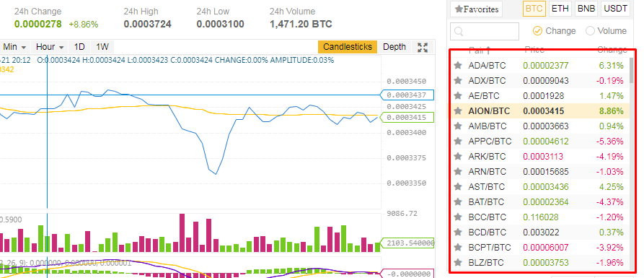
Task: Open the AMB/BTC trading pair
Action: [539, 126]
